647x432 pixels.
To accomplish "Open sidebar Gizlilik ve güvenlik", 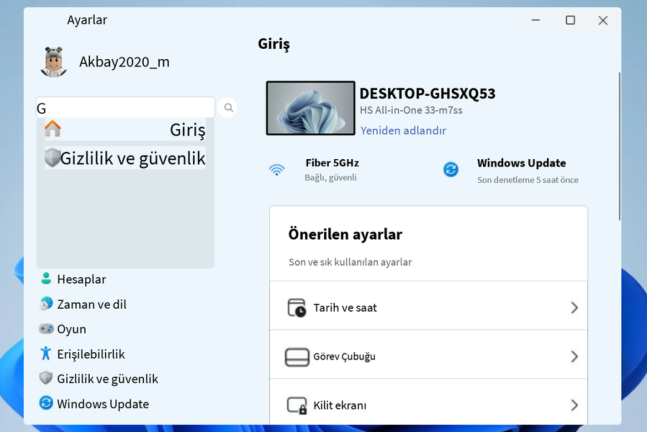I will [x=107, y=379].
